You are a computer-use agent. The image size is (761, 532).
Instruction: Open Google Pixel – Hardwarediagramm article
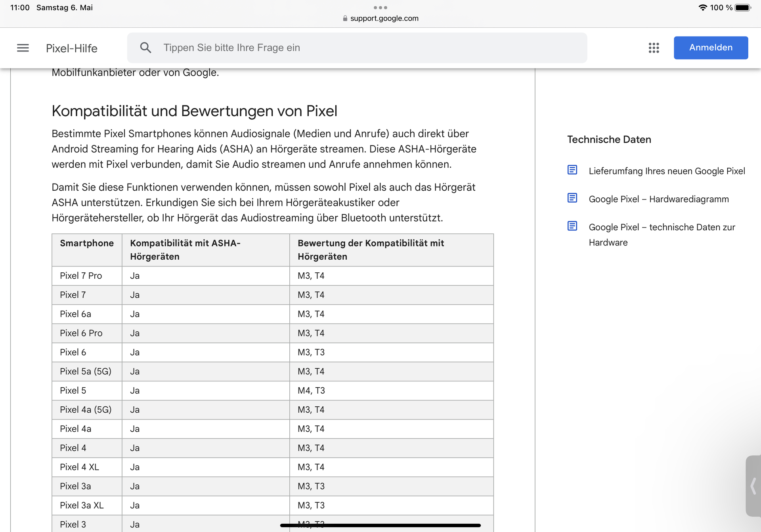658,199
